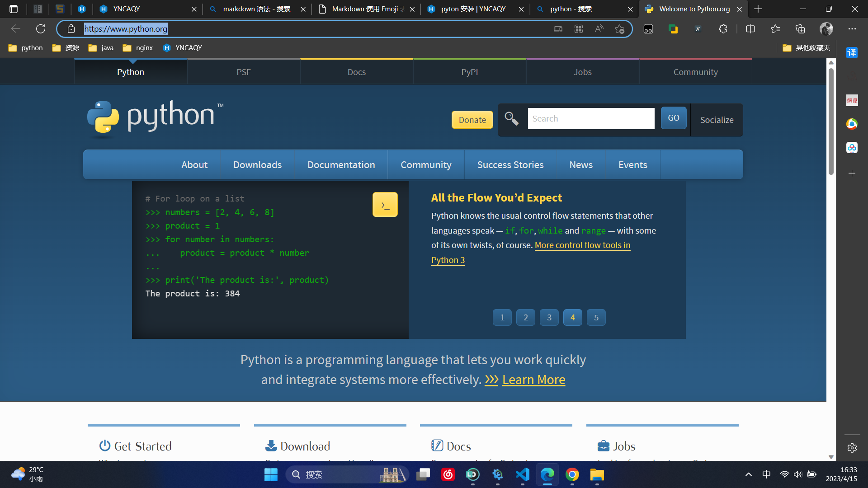The width and height of the screenshot is (868, 488).
Task: Open Edge settings and more menu
Action: 853,28
